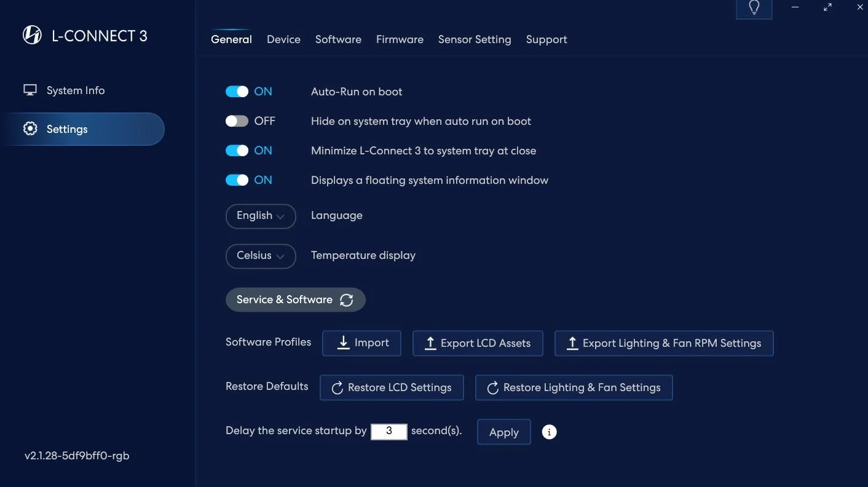Enable Hide on system tray toggle
The width and height of the screenshot is (868, 487).
pyautogui.click(x=237, y=121)
